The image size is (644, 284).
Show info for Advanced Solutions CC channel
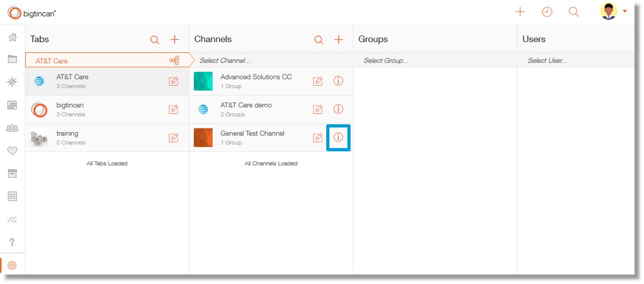pos(338,81)
